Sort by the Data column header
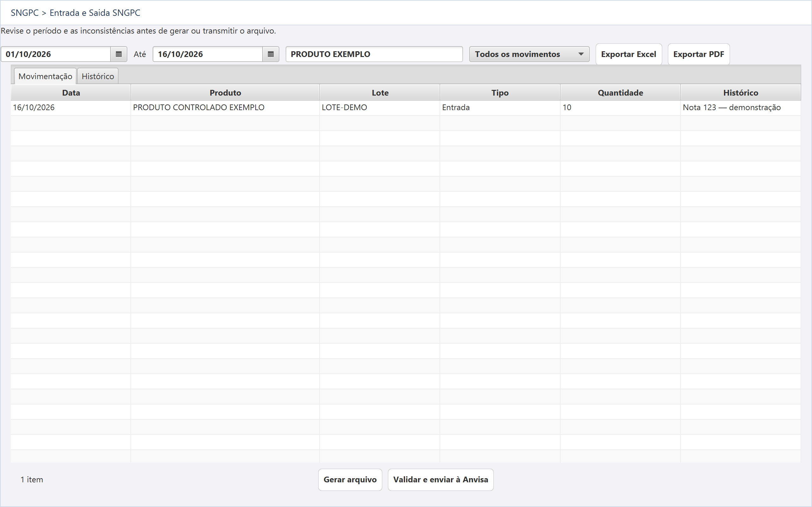The width and height of the screenshot is (812, 507). pyautogui.click(x=71, y=92)
